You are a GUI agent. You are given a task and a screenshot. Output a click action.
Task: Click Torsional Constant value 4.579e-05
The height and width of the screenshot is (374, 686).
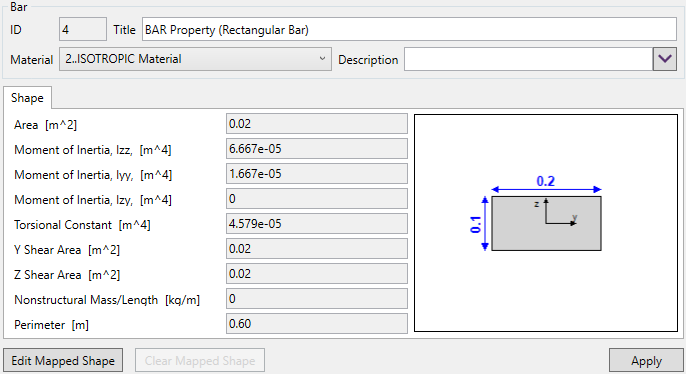click(317, 224)
